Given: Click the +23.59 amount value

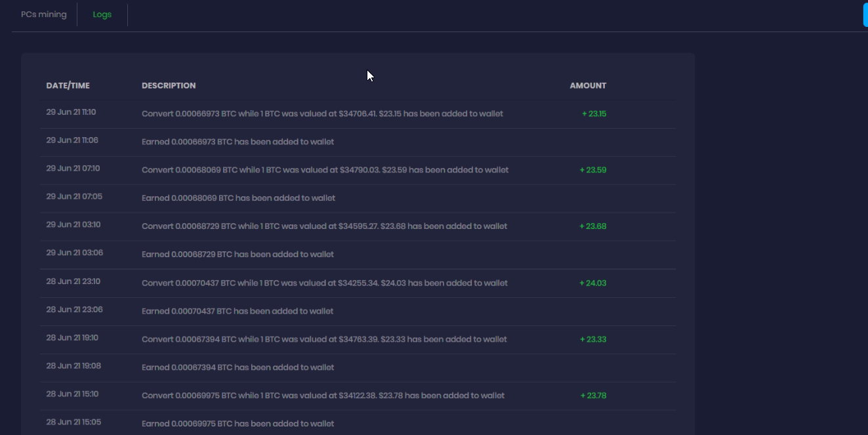Looking at the screenshot, I should pyautogui.click(x=593, y=170).
